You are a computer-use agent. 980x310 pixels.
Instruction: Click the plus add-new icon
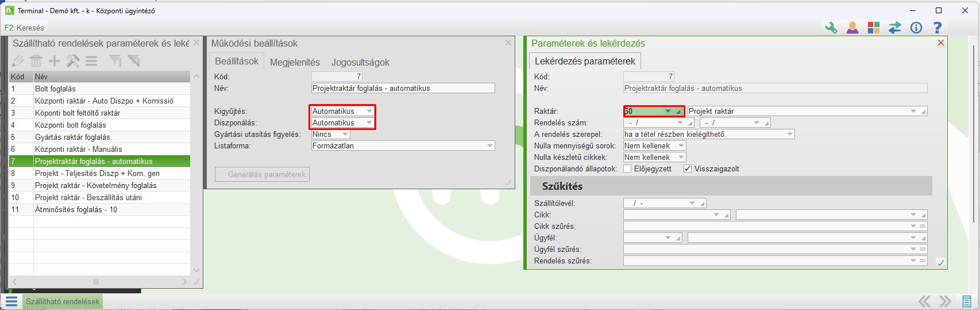[55, 61]
